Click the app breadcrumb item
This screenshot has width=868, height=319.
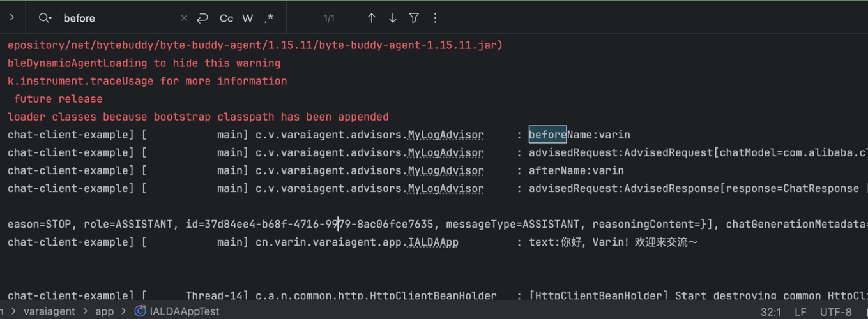pos(104,311)
